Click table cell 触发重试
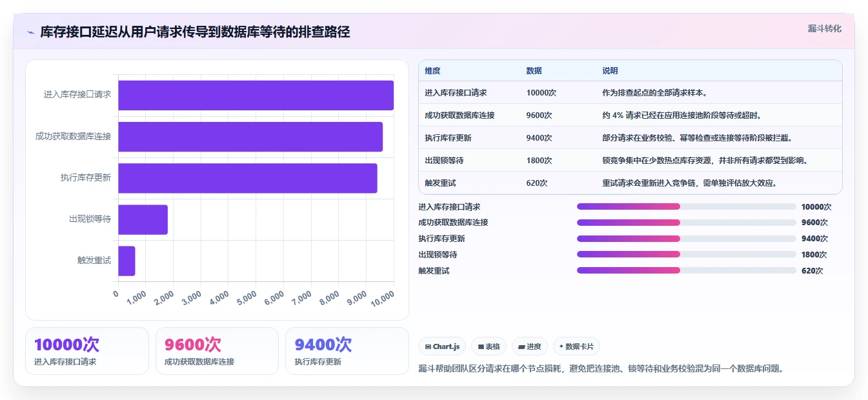Screen dimensions: 868x400 [x=440, y=183]
